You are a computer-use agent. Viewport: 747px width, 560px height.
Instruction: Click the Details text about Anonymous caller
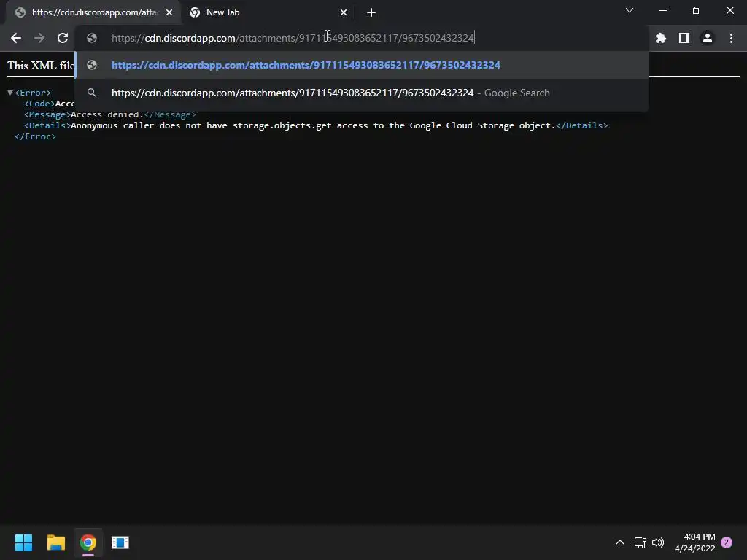313,125
